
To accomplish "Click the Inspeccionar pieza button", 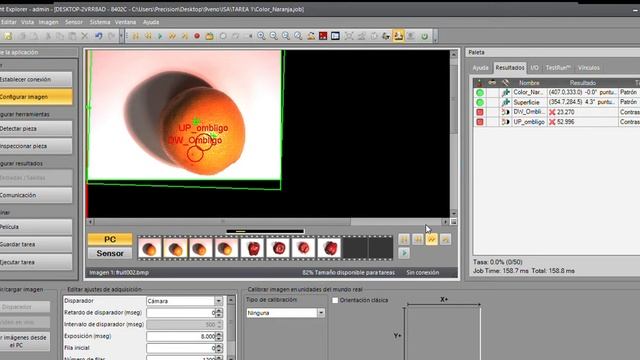I will [36, 146].
